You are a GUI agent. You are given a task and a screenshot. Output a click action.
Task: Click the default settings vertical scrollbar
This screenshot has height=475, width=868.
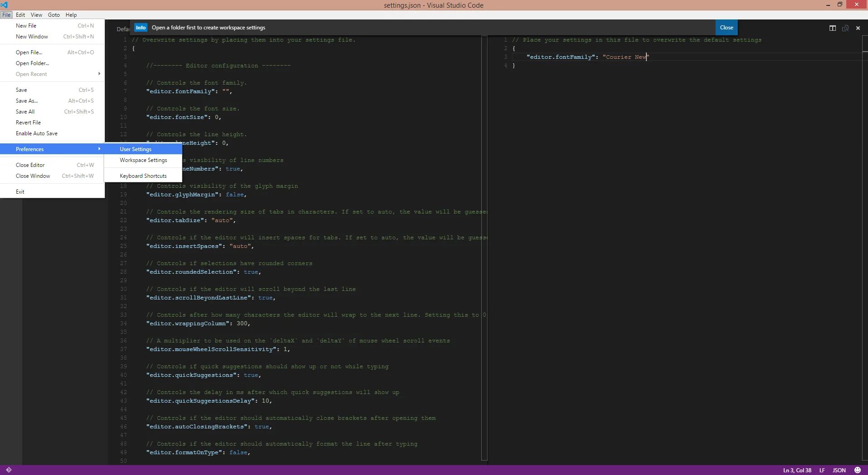484,249
